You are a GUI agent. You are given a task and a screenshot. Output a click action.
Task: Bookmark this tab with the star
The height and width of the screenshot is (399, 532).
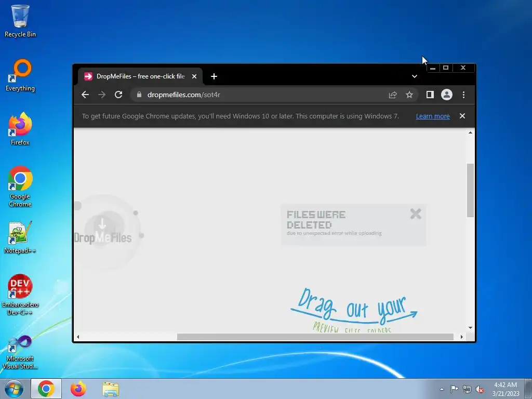pyautogui.click(x=409, y=95)
